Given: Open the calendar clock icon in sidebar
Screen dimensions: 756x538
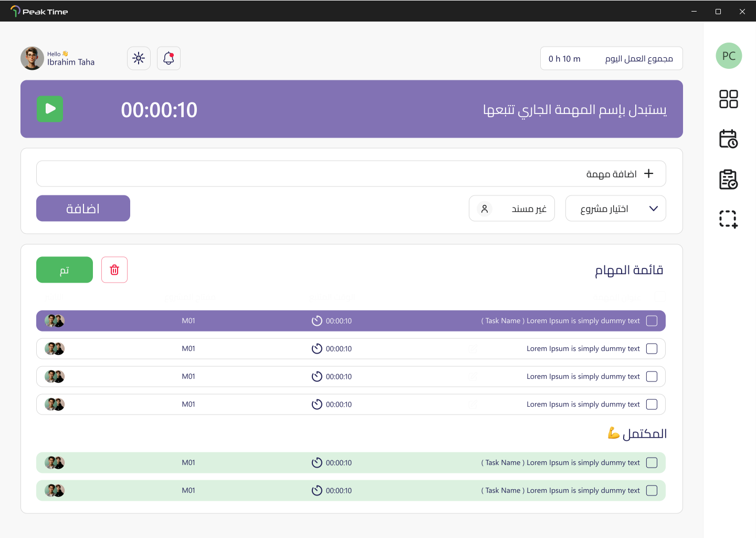Looking at the screenshot, I should pos(728,139).
